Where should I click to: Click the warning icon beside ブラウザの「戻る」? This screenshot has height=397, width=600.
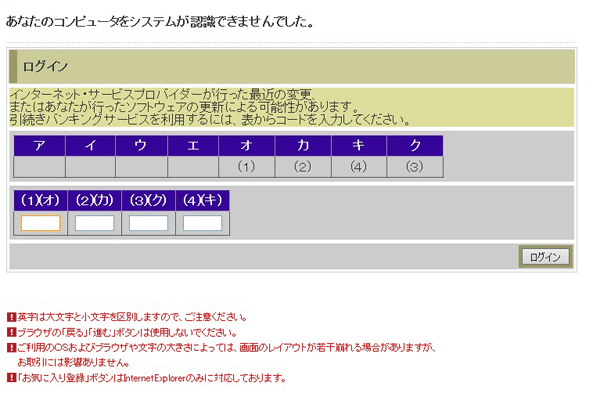click(x=11, y=332)
